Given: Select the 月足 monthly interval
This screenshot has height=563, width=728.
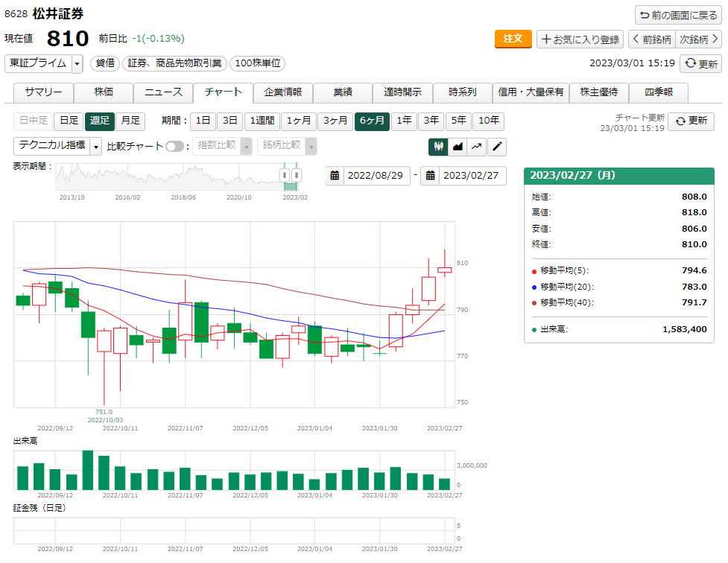Looking at the screenshot, I should point(130,121).
